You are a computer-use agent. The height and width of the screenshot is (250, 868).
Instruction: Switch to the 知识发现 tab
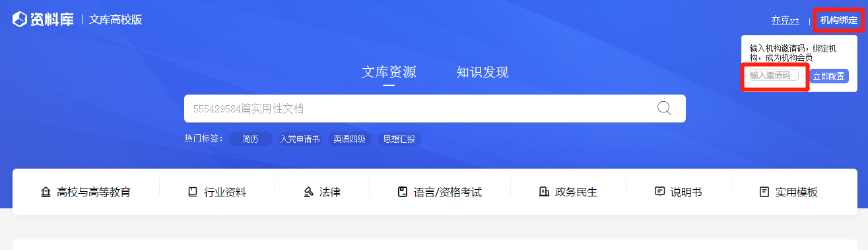click(x=483, y=72)
